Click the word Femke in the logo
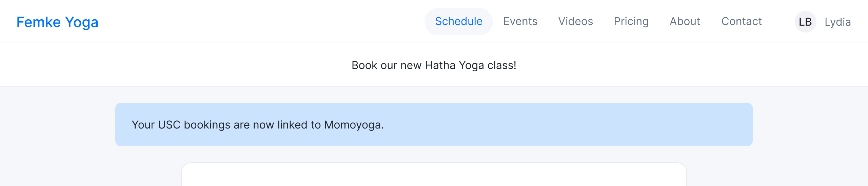 39,22
